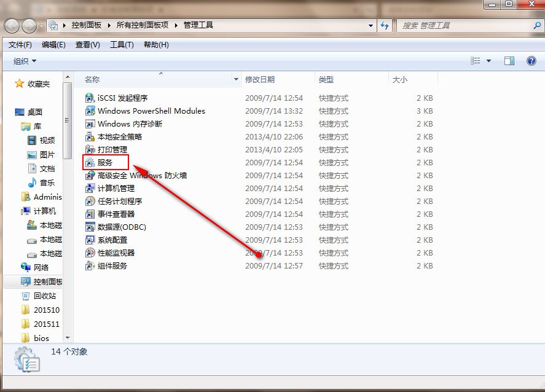The image size is (545, 392).
Task: Select 库 in the navigation pane
Action: [x=31, y=126]
